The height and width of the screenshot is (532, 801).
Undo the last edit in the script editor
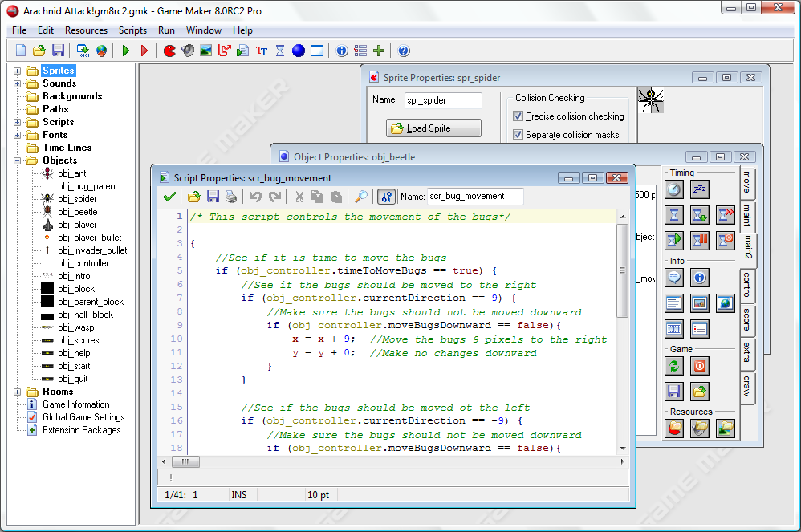click(x=255, y=197)
